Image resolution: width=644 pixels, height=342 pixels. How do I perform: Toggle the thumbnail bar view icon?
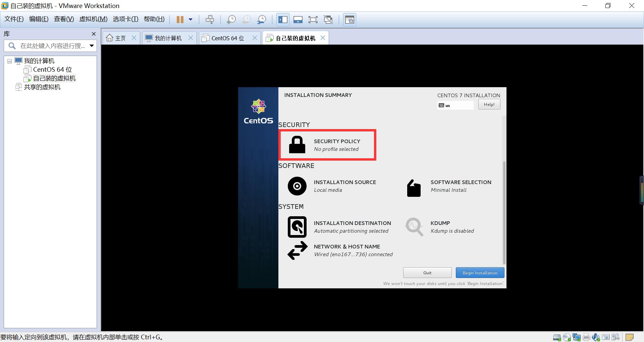point(298,19)
